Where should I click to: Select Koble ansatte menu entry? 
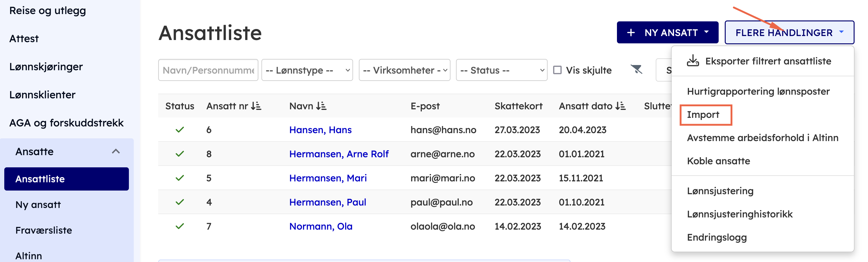tap(718, 161)
